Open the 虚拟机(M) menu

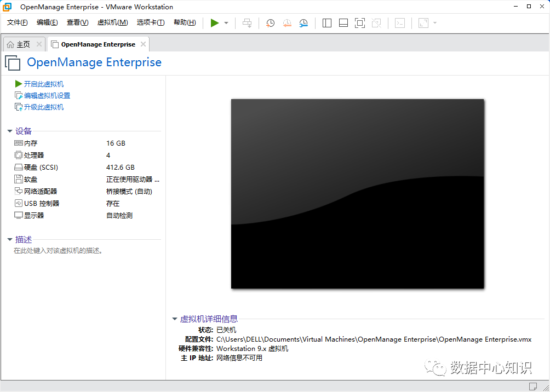(x=113, y=22)
